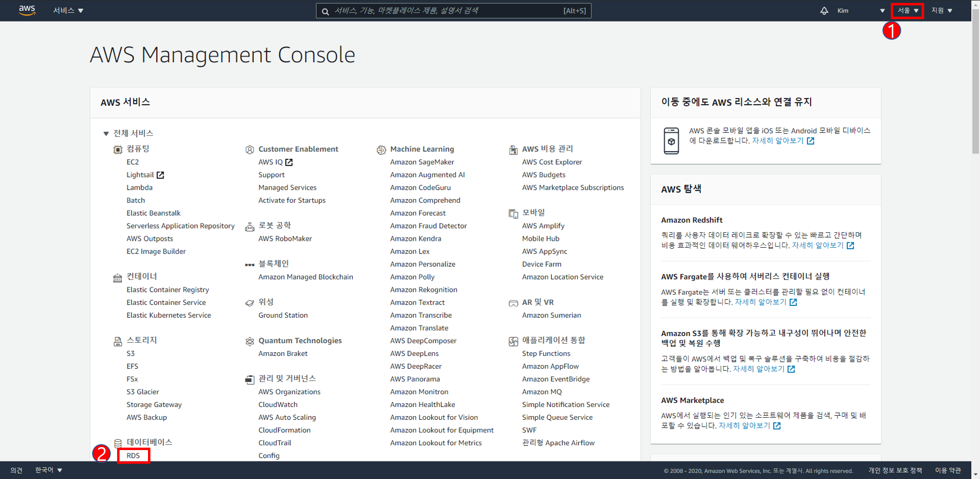980x479 pixels.
Task: Open Simple Queue Service link
Action: (557, 418)
